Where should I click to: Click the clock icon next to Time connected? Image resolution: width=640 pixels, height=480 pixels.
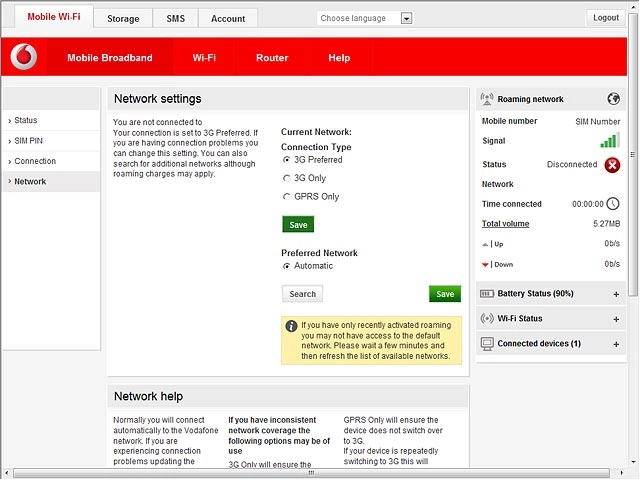613,204
